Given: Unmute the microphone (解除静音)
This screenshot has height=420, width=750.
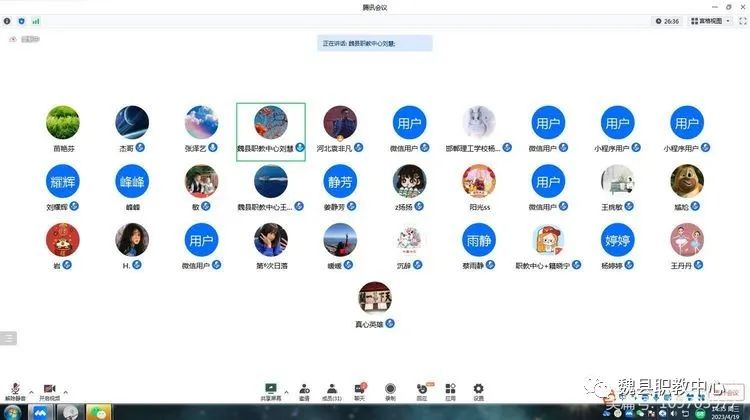Looking at the screenshot, I should tap(14, 390).
